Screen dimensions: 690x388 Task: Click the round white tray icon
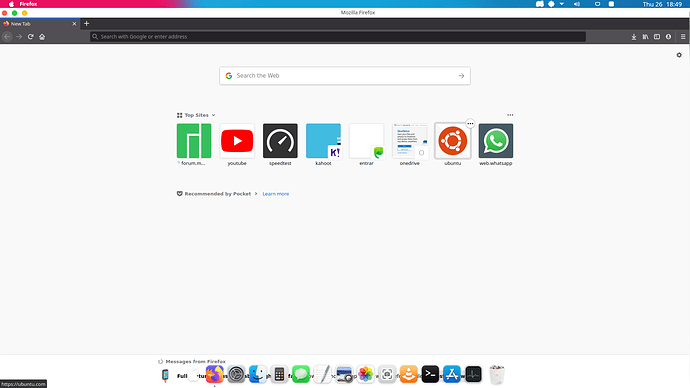point(551,4)
